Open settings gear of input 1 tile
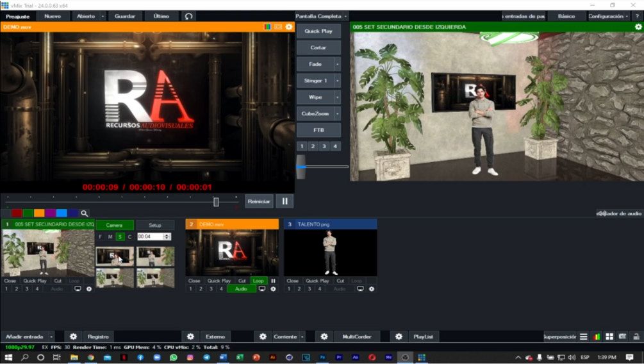 [x=89, y=289]
